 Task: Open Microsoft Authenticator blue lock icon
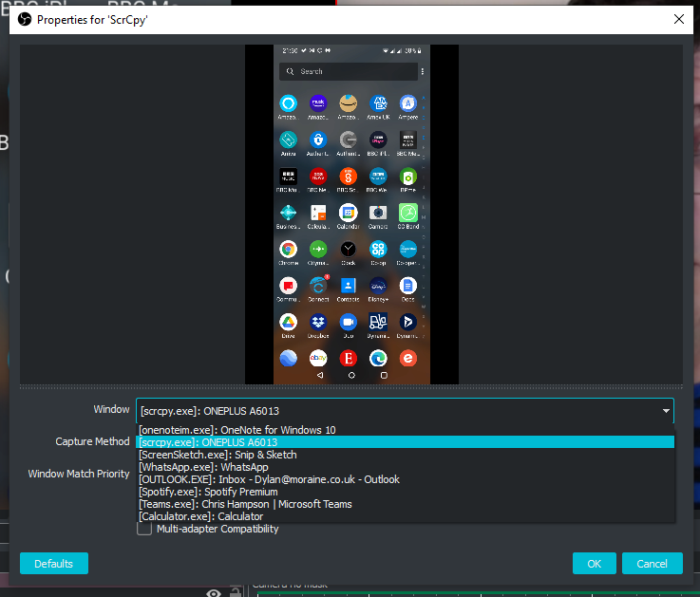pyautogui.click(x=318, y=140)
